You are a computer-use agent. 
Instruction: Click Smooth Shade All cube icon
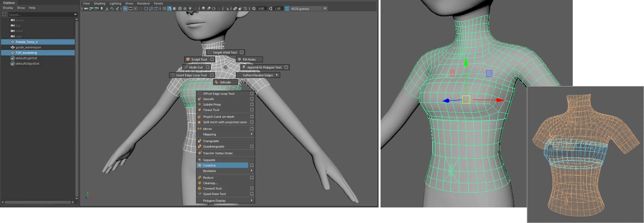pos(169,8)
